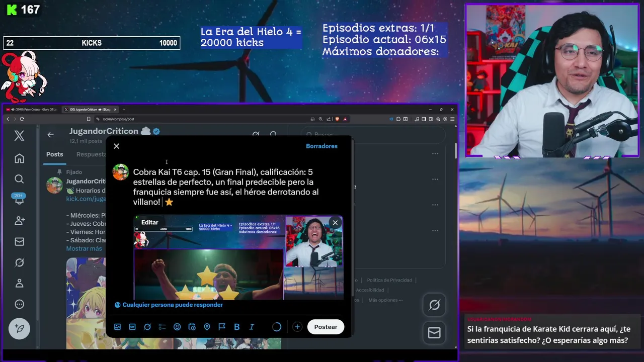
Task: Open a new browser tab
Action: pyautogui.click(x=124, y=109)
